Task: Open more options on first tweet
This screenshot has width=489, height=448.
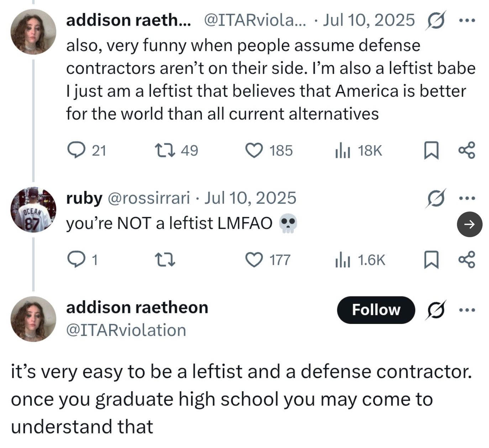Action: 467,21
